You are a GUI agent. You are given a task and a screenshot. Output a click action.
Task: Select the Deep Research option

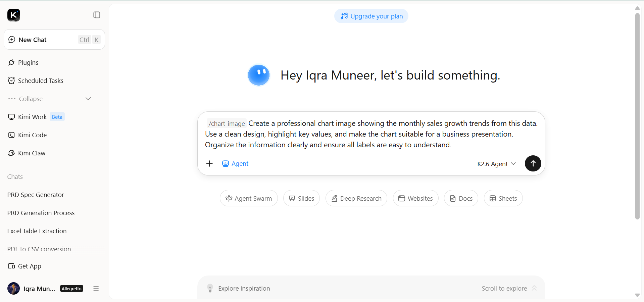point(356,198)
